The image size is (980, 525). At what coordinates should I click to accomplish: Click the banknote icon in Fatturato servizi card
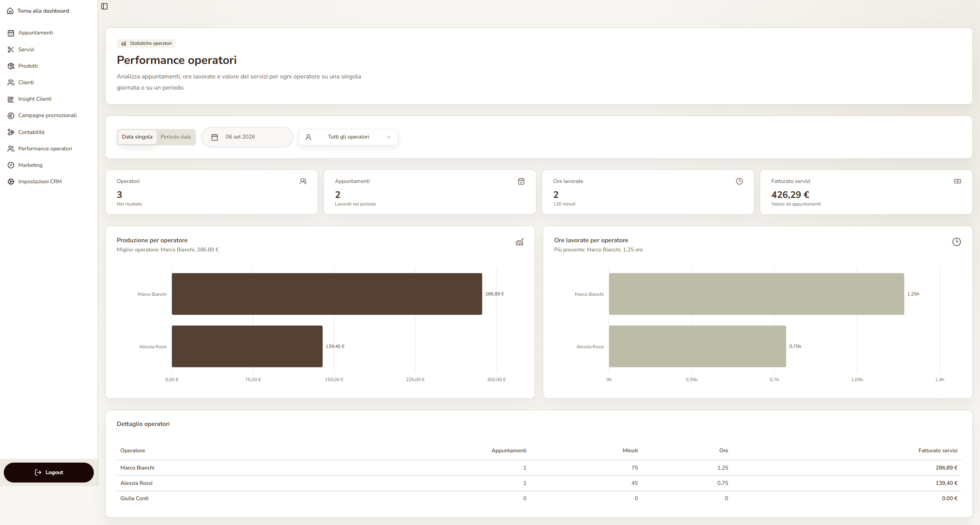click(x=957, y=181)
